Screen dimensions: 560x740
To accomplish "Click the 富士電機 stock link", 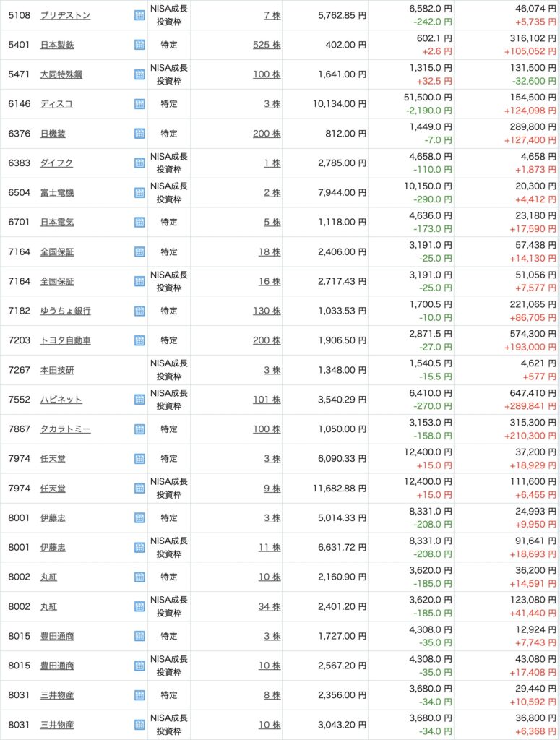I will (x=57, y=193).
